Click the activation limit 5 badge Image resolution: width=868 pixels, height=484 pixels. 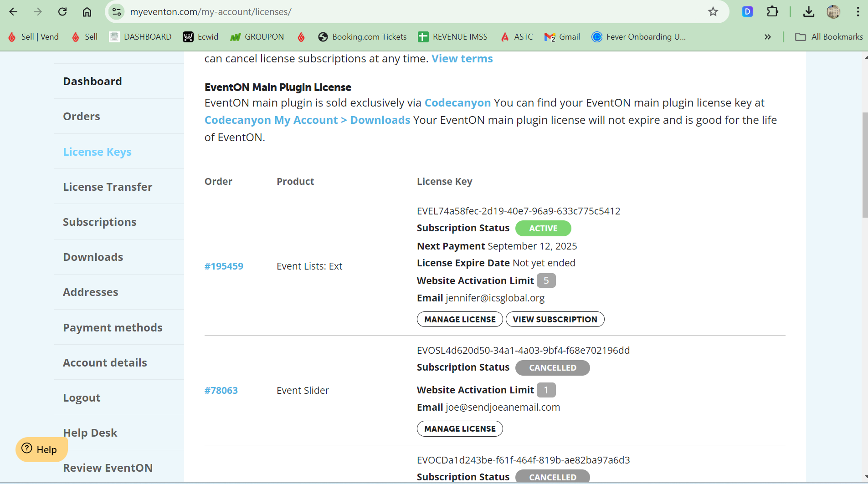tap(546, 280)
